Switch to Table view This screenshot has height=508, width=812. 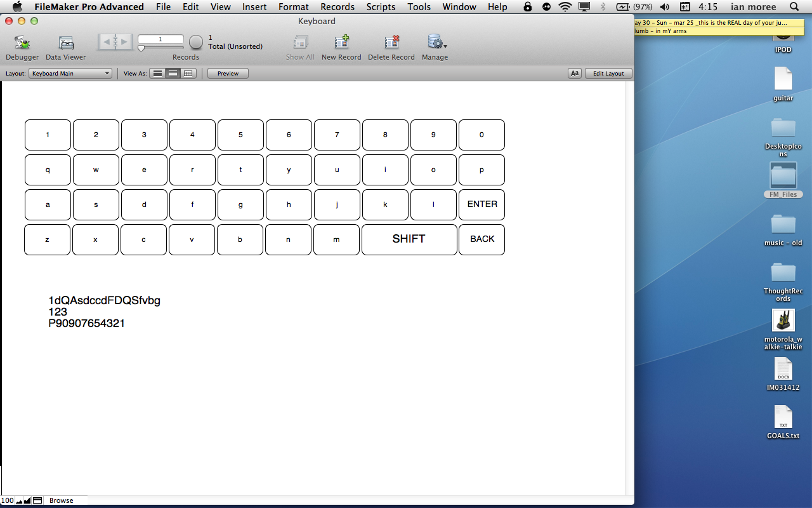[x=188, y=74]
